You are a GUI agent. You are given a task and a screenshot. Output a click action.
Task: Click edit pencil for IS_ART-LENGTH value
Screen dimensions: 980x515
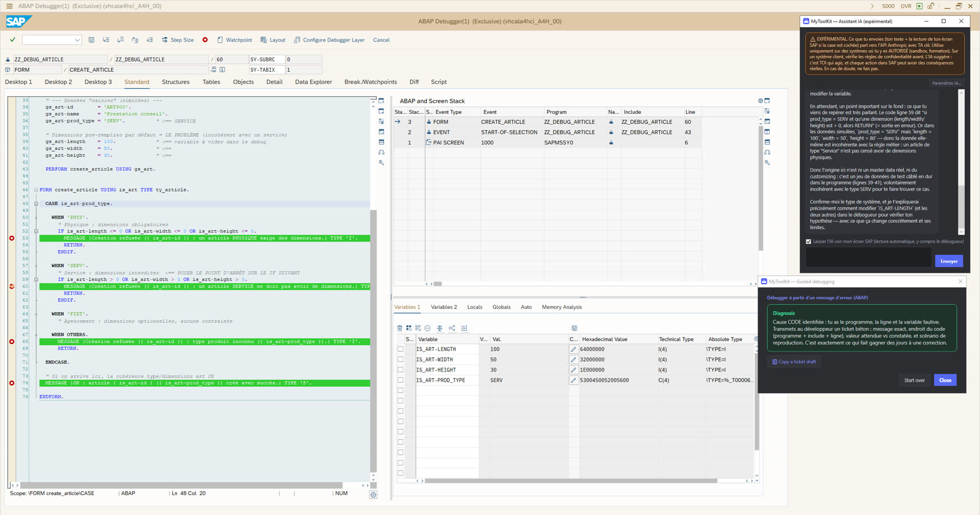[x=574, y=349]
